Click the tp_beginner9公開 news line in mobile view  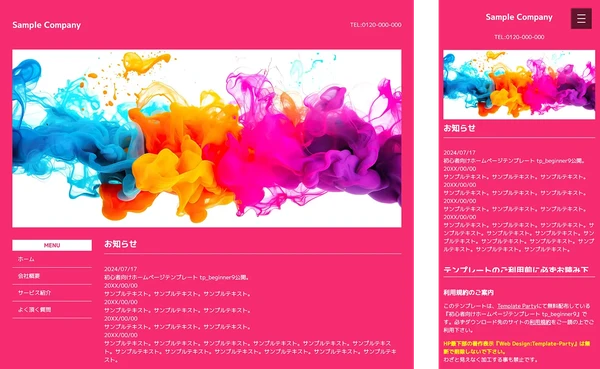click(515, 161)
